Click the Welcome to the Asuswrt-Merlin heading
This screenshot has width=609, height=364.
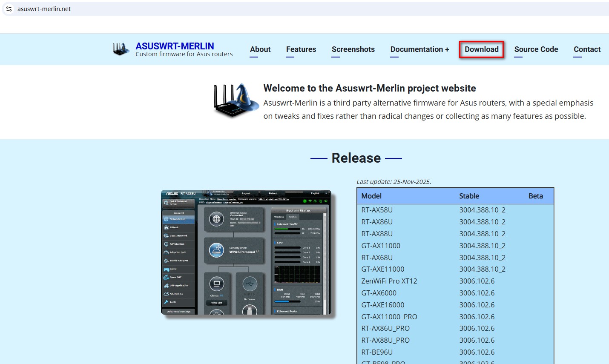tap(370, 88)
